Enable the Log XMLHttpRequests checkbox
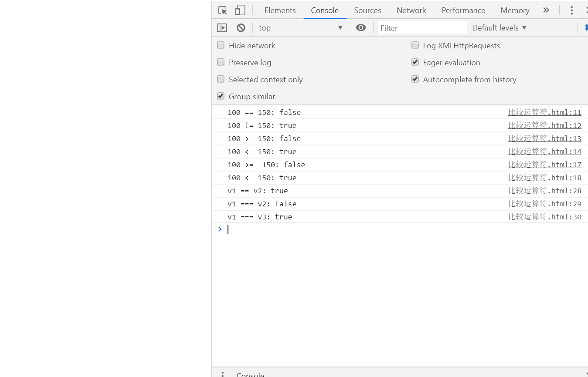Screen dimensions: 588x377 415,45
